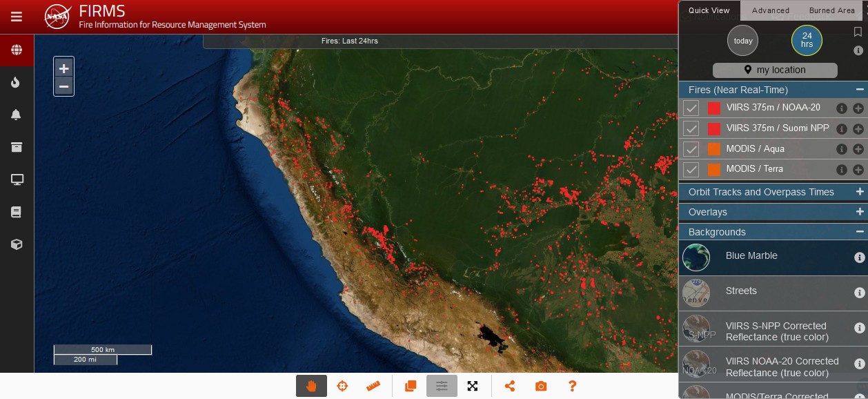
Task: Click the share map icon
Action: pos(510,386)
